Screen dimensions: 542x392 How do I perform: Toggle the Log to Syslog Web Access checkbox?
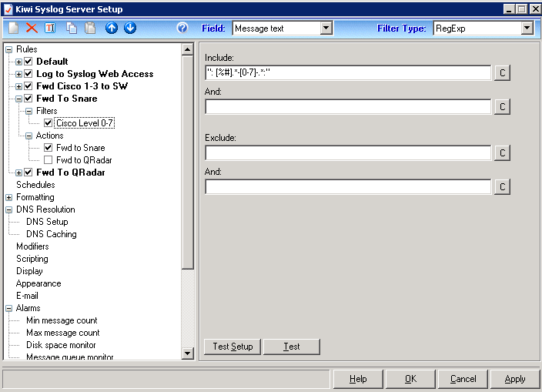pos(28,74)
